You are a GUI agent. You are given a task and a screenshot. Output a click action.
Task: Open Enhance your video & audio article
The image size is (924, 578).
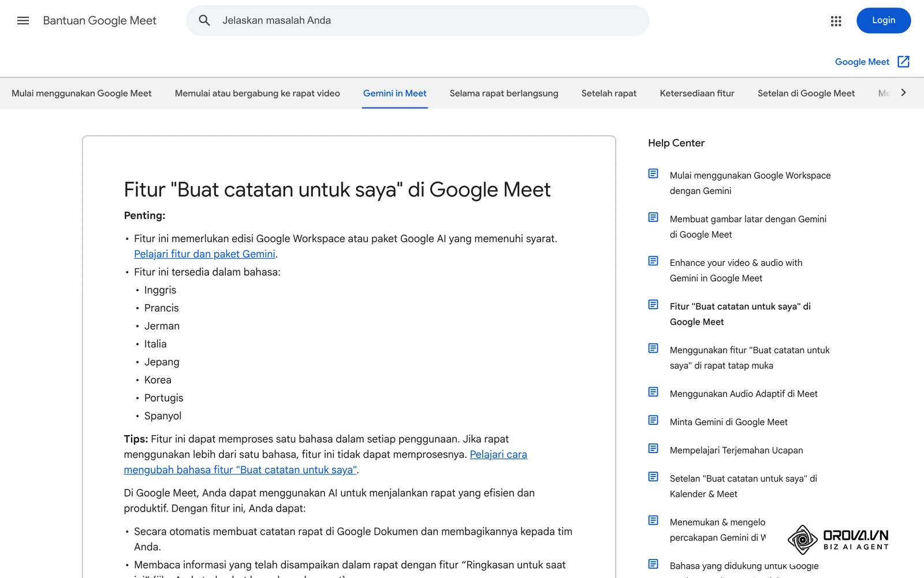736,271
